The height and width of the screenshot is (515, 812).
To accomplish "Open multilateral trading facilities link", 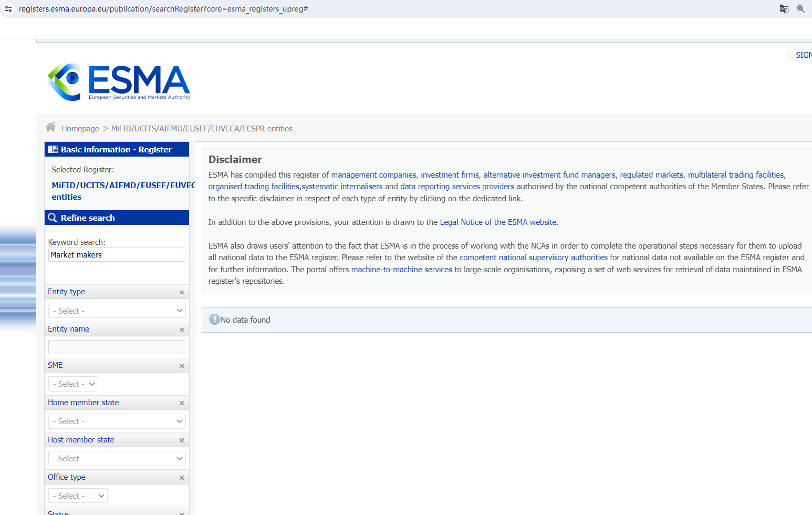I will (736, 175).
